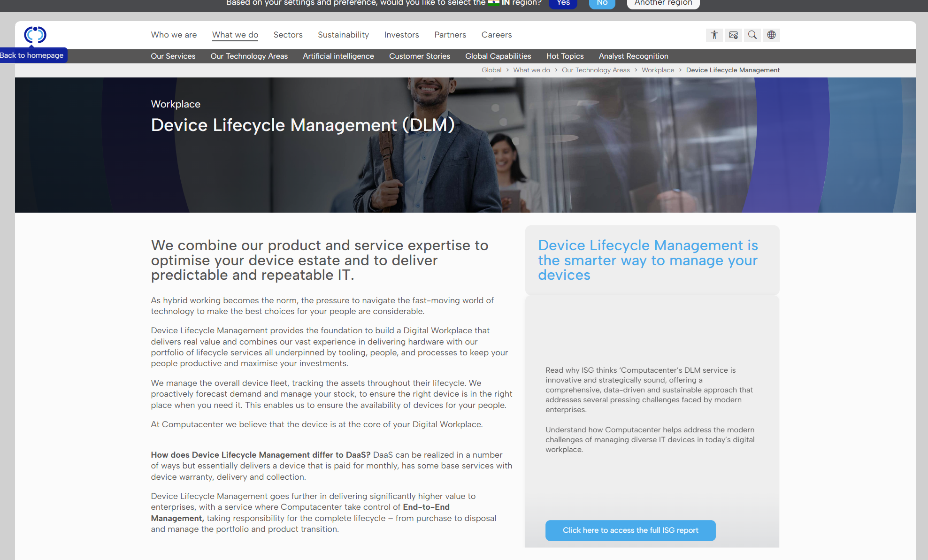Click the blue heading "Device Lifecycle Management is the smarter way"

648,260
